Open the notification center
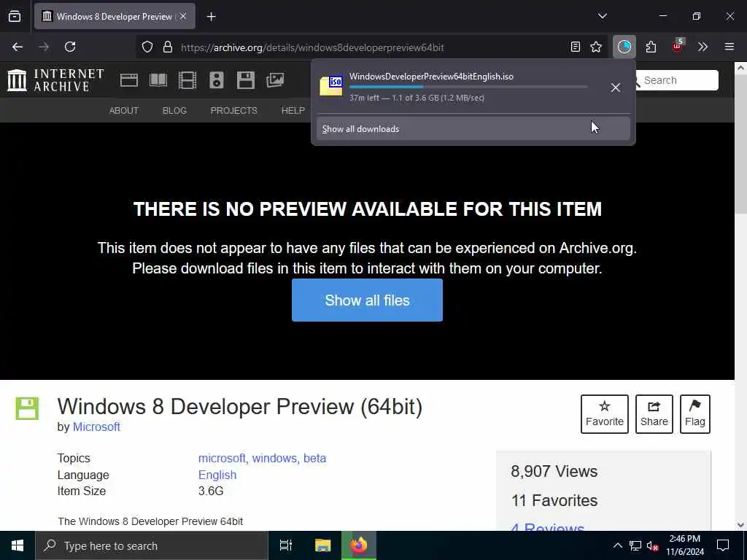Screen dimensions: 747x560 (x=723, y=545)
